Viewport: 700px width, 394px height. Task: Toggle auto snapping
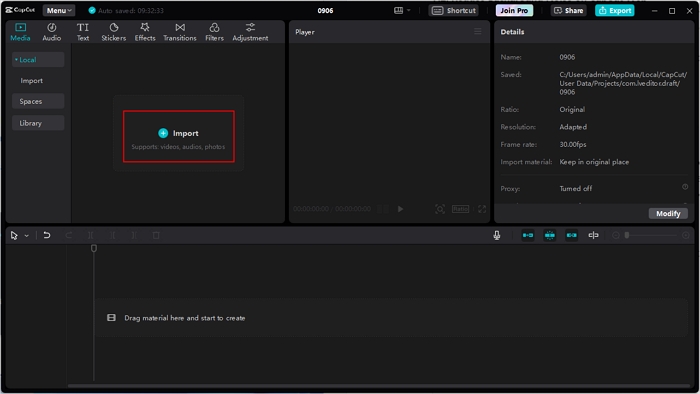(550, 235)
